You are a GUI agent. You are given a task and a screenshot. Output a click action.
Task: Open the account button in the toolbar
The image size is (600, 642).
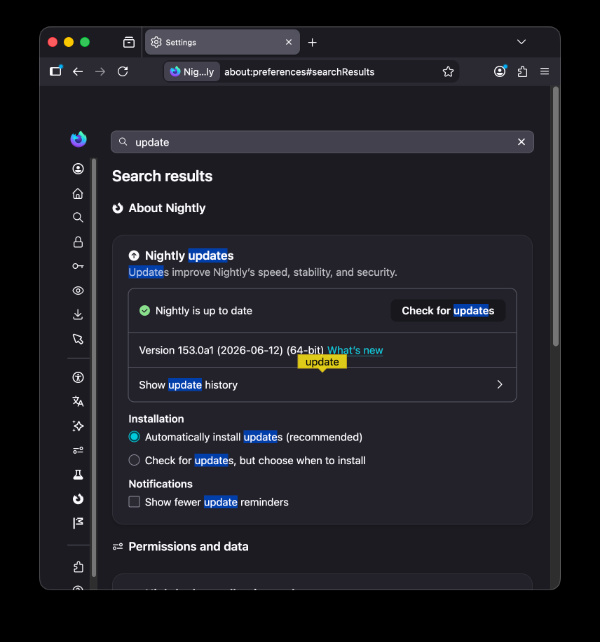(500, 72)
